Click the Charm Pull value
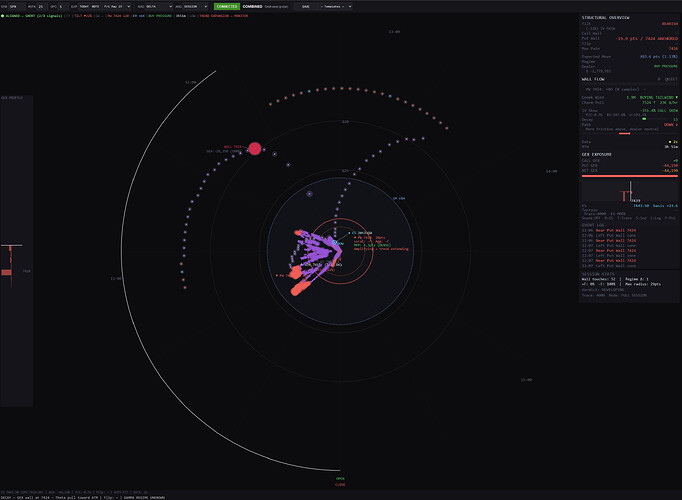Image resolution: width=682 pixels, height=500 pixels. click(x=660, y=103)
